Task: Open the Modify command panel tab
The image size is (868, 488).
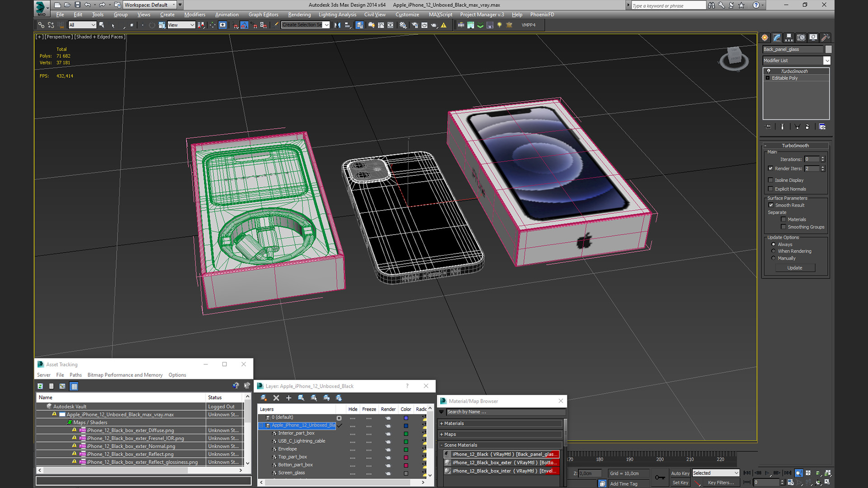Action: [x=777, y=38]
